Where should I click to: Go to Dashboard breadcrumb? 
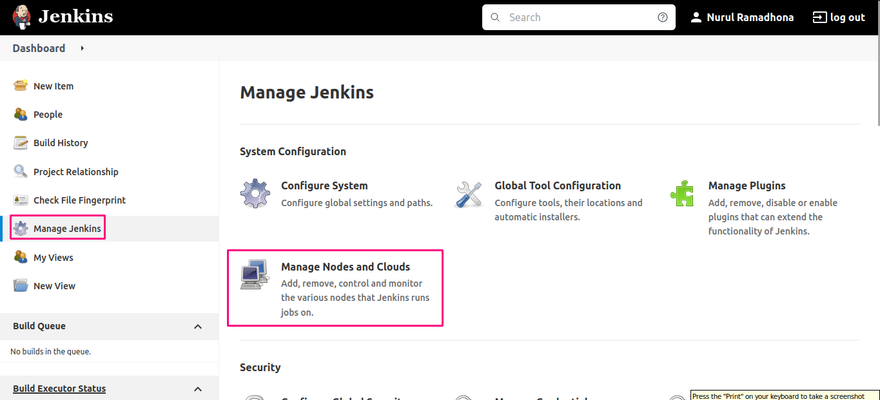(x=39, y=48)
